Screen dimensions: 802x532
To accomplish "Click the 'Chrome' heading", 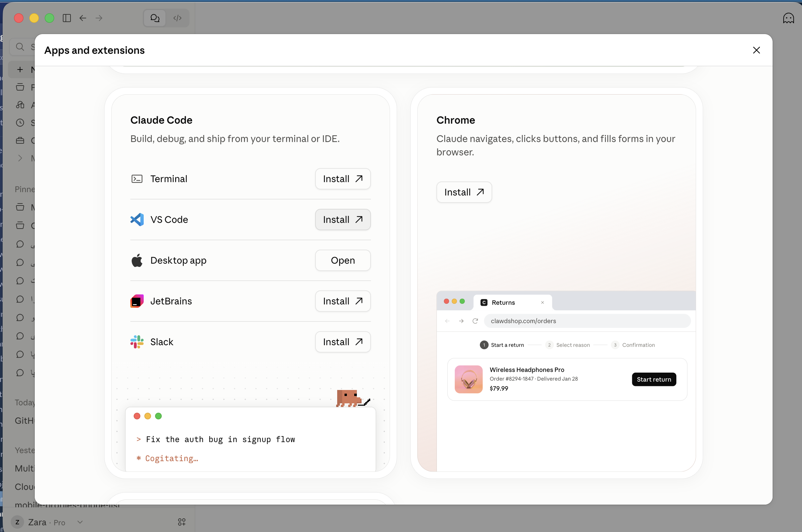I will tap(455, 120).
